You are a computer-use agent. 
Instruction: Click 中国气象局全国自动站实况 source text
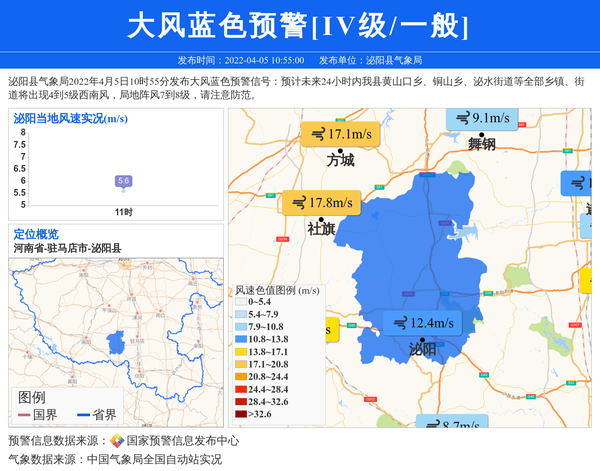(154, 460)
